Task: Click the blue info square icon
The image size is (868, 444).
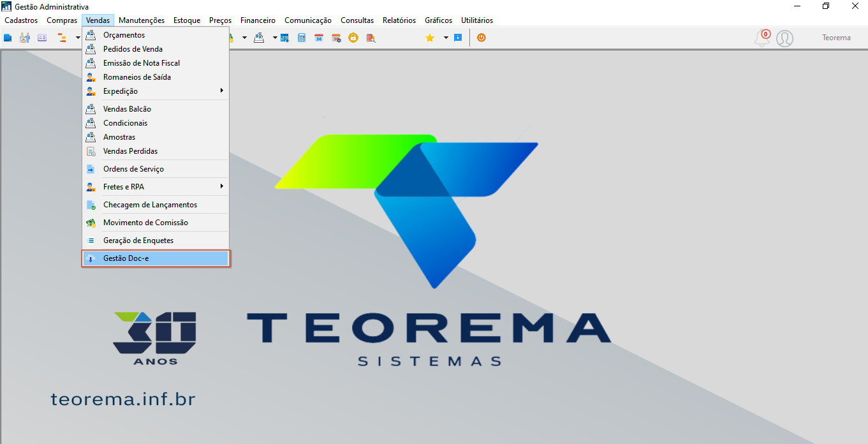Action: click(x=458, y=38)
